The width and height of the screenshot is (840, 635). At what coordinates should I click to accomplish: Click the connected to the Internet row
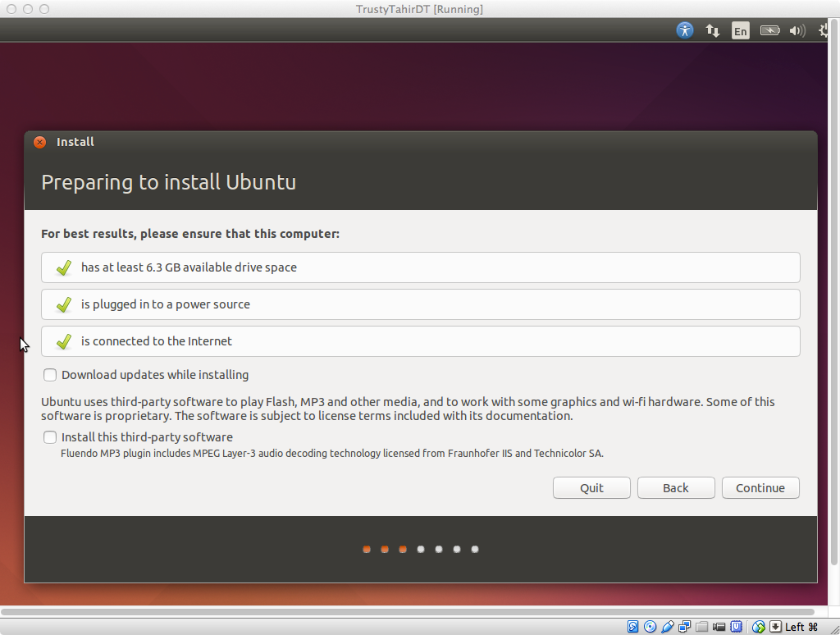[x=421, y=341]
